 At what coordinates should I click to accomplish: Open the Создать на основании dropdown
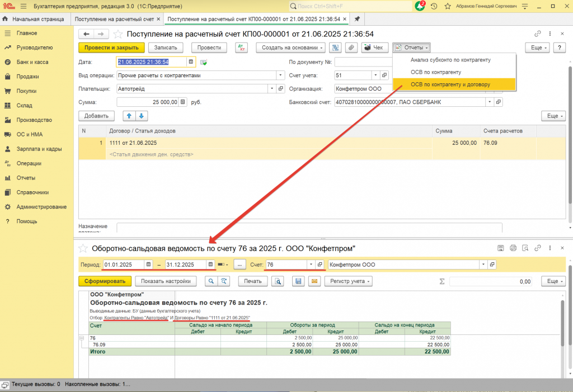(x=290, y=48)
